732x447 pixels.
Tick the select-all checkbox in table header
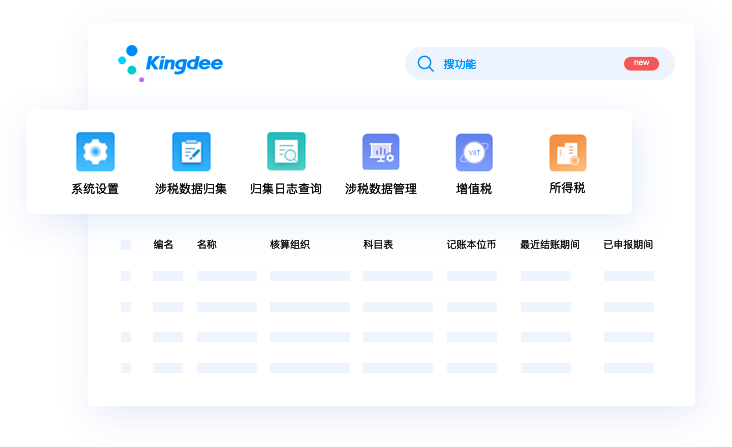coord(126,245)
